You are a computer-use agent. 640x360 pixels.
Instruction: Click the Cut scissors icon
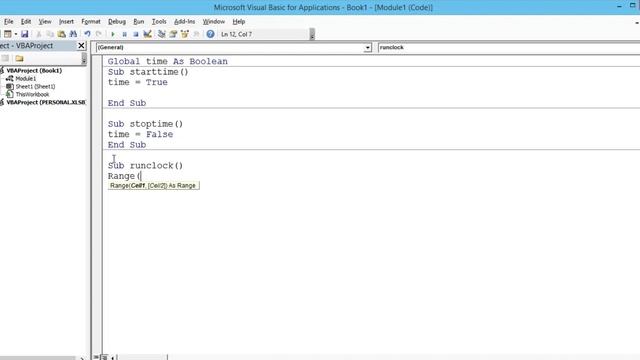[39, 34]
